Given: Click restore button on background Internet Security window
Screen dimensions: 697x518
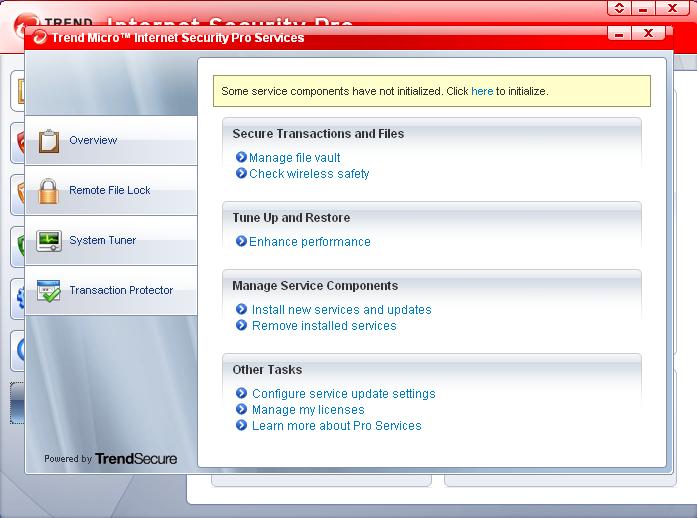Looking at the screenshot, I should point(619,8).
